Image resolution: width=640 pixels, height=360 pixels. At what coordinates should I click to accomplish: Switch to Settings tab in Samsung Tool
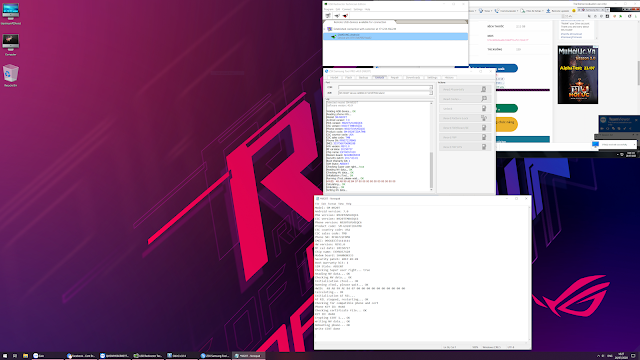pos(432,78)
